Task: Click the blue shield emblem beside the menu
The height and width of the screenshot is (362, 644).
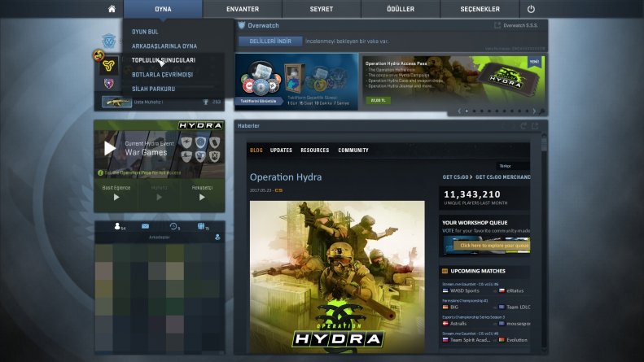Action: 109,41
